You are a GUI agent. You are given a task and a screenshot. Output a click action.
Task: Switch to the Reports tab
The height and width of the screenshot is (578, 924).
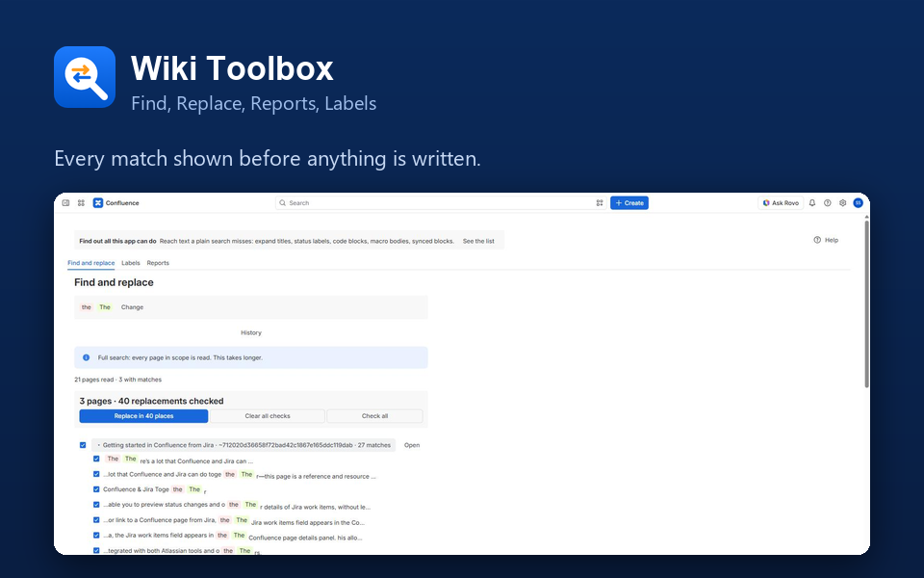(x=158, y=263)
